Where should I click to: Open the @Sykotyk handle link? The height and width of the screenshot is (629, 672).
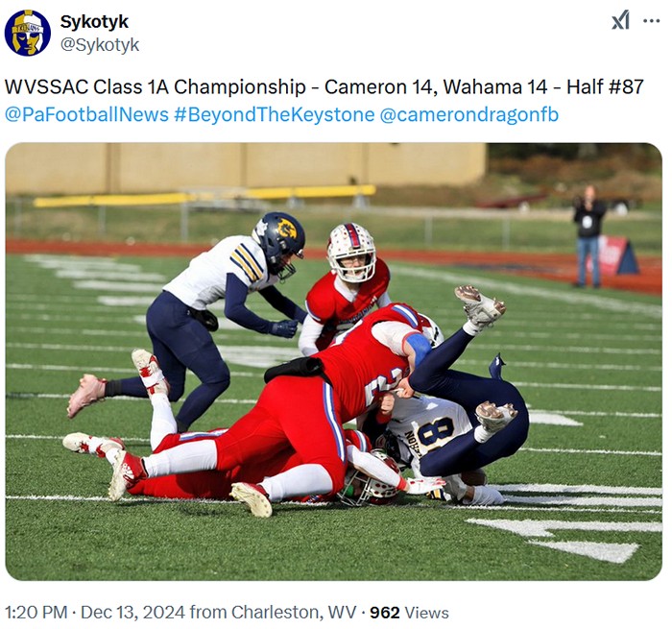(x=100, y=44)
